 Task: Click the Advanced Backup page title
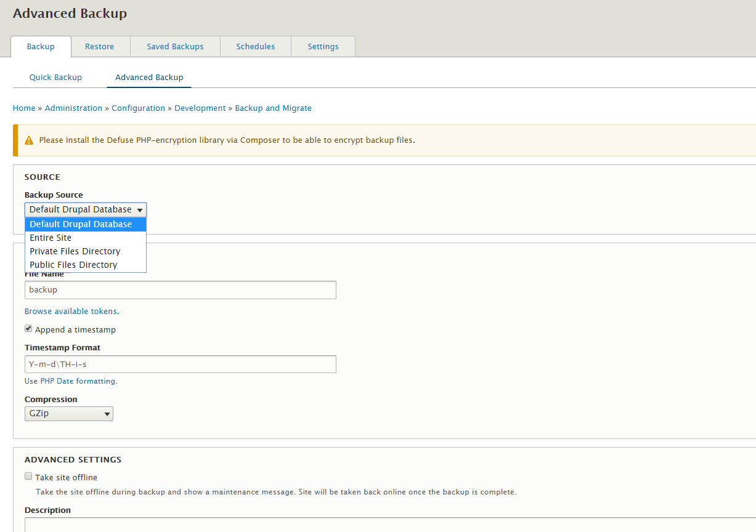click(70, 13)
